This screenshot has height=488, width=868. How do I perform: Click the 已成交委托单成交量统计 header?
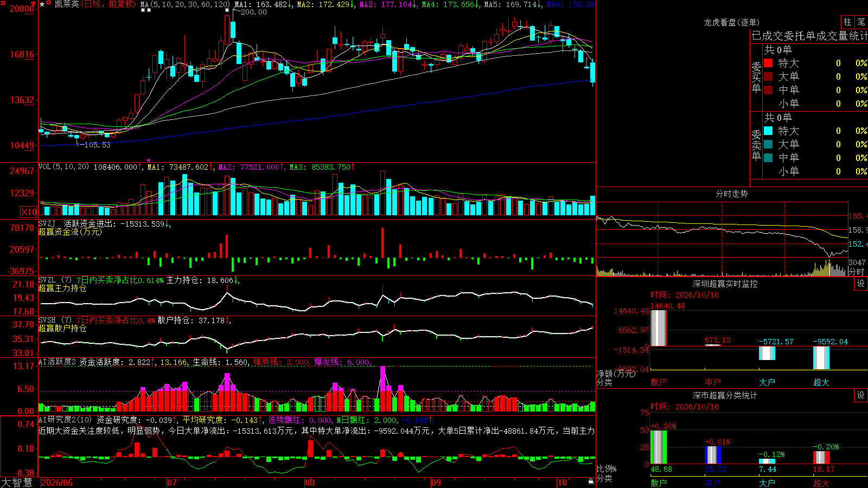pyautogui.click(x=809, y=36)
